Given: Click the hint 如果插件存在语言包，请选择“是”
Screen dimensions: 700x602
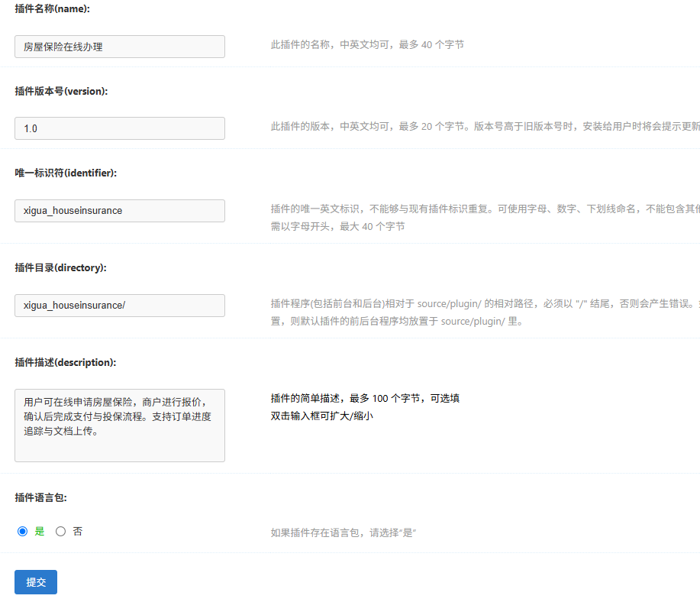Looking at the screenshot, I should tap(344, 532).
